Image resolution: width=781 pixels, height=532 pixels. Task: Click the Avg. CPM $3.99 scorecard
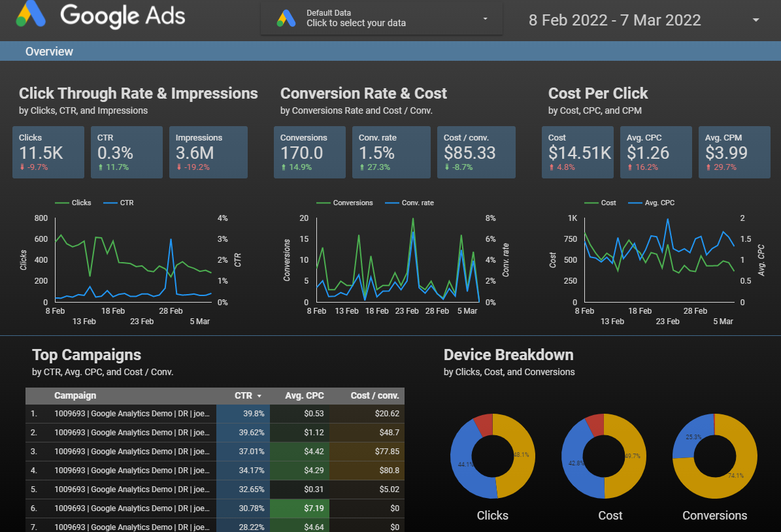click(734, 152)
